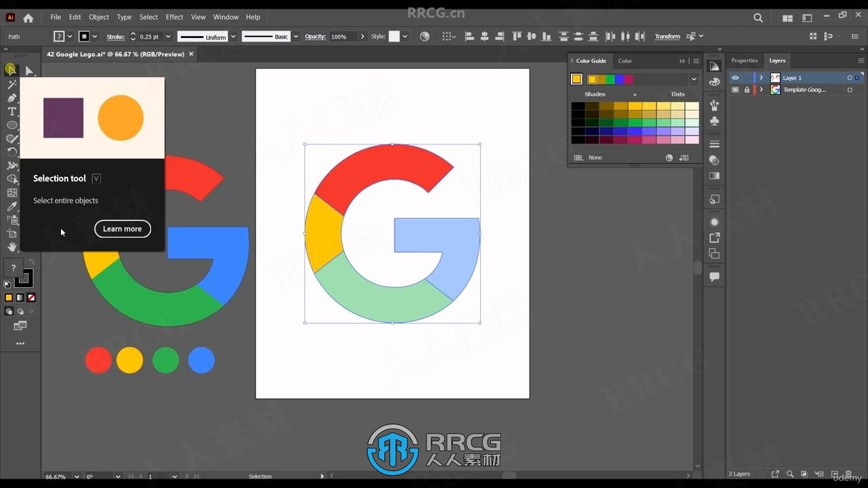868x488 pixels.
Task: Hide Layer 1 using its eye icon
Action: (735, 78)
